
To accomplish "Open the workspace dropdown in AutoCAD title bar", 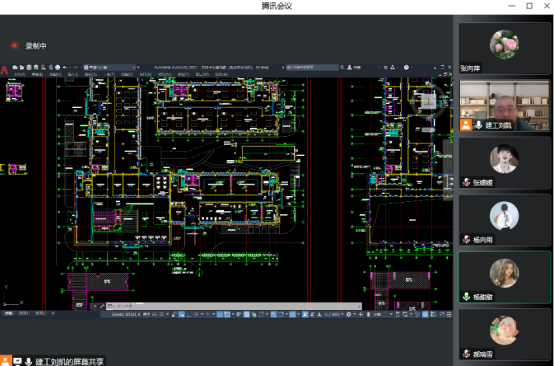I will point(110,67).
